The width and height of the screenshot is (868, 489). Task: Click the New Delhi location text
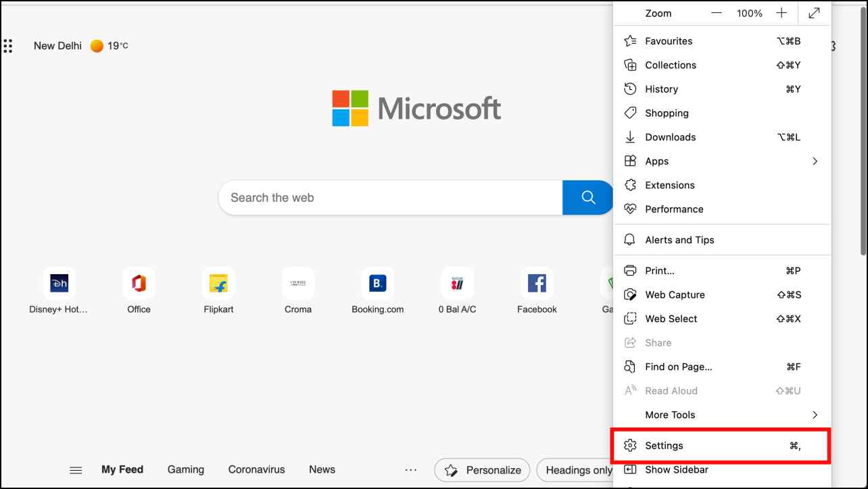(x=57, y=46)
